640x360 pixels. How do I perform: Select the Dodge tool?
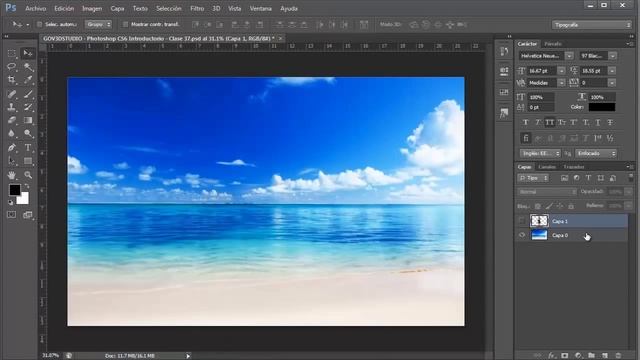click(28, 133)
